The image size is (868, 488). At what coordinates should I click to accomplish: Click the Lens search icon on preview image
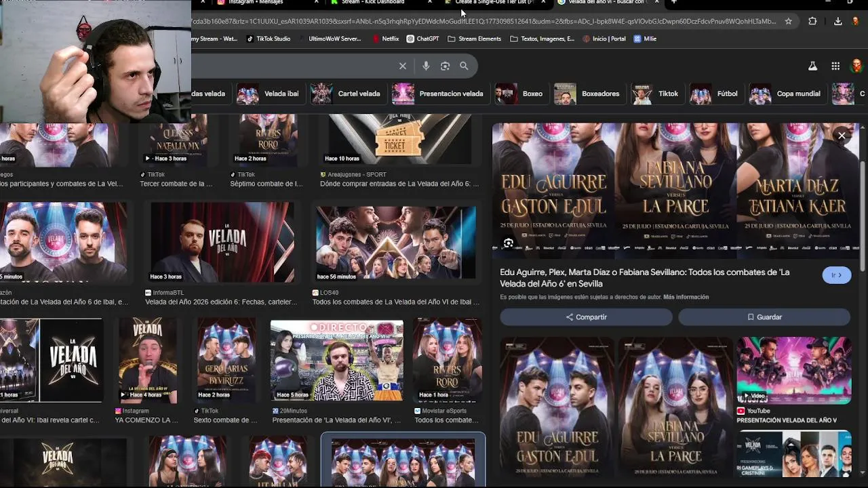pos(509,243)
